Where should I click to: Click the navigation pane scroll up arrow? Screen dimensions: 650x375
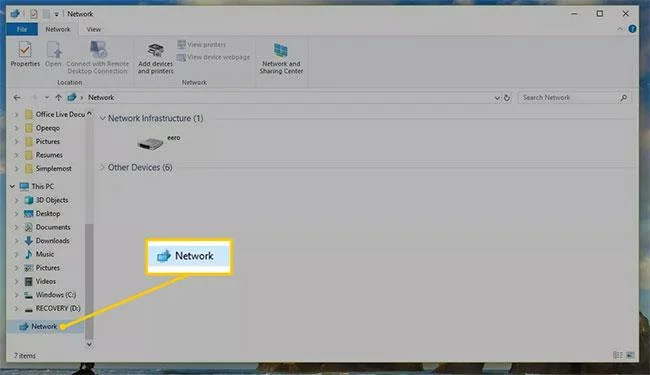(x=89, y=113)
